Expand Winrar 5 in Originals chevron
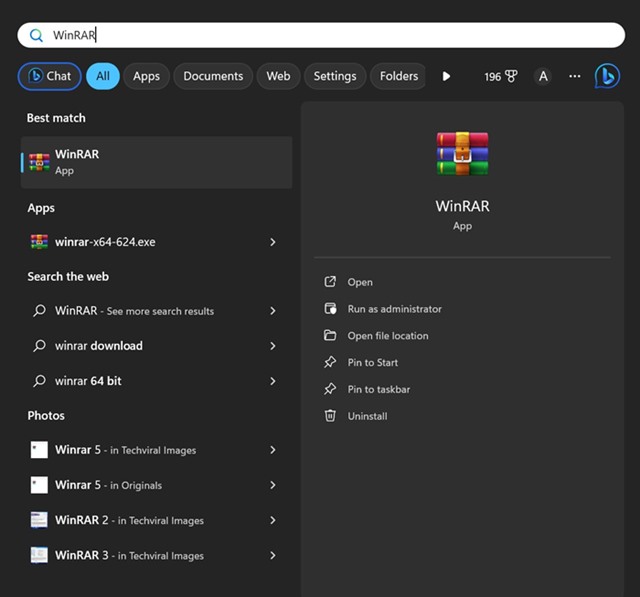The height and width of the screenshot is (597, 640). (x=273, y=485)
